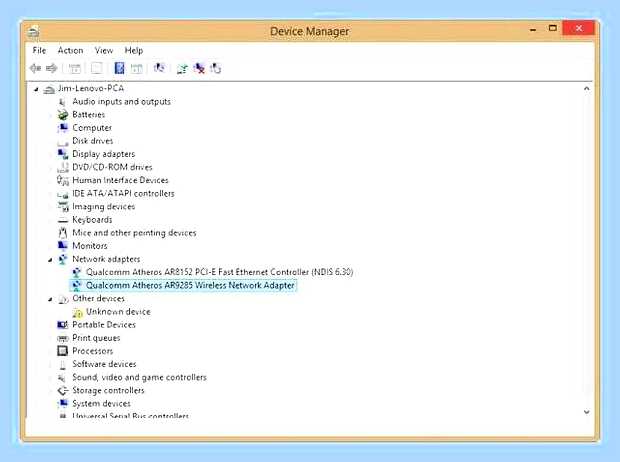This screenshot has width=620, height=462.
Task: Click the System devices icon
Action: 62,403
